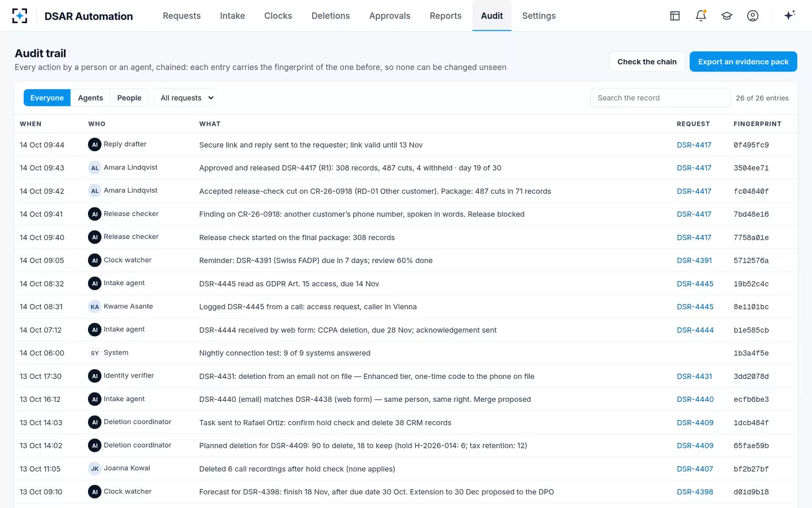
Task: Click the System SY avatar
Action: (95, 353)
